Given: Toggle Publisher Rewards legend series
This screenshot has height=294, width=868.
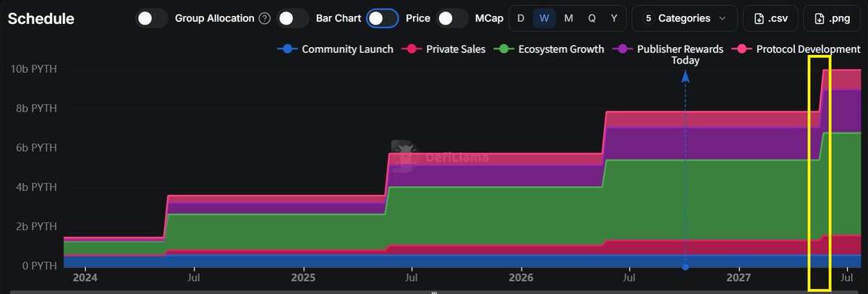Looking at the screenshot, I should (x=668, y=49).
